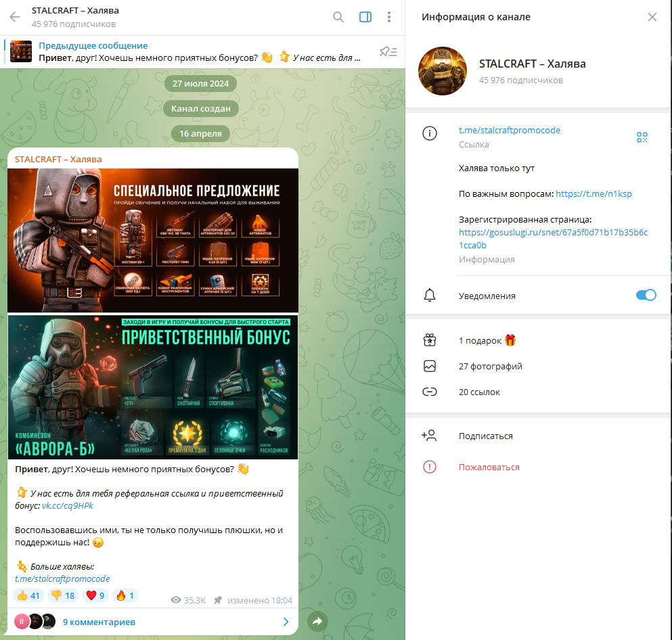672x640 pixels.
Task: Open the photos icon for 27 фотографий
Action: (x=430, y=366)
